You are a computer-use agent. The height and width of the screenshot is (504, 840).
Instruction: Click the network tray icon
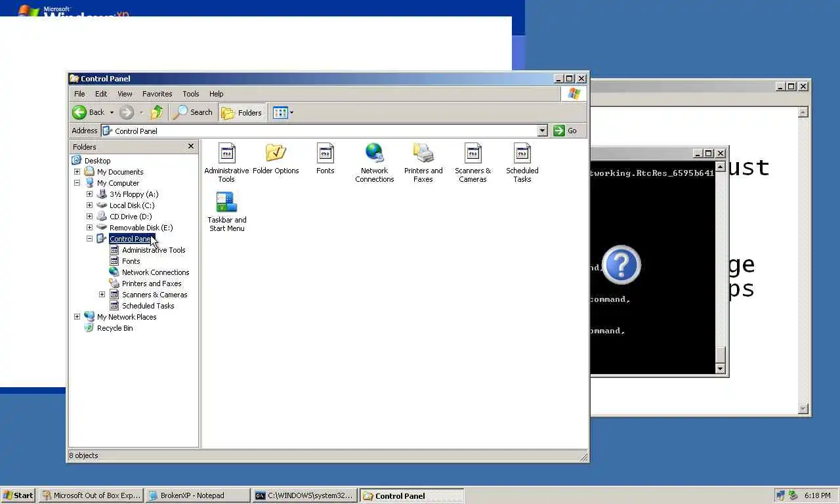pos(780,495)
